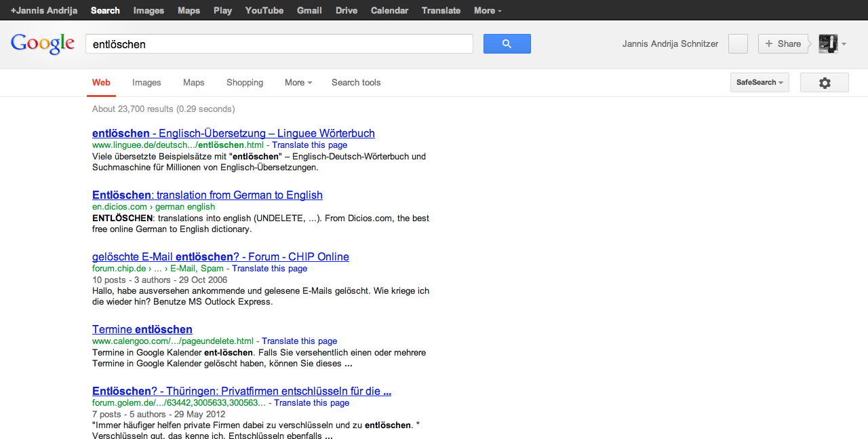Screen dimensions: 868x439
Task: Open the notifications box next to Share
Action: pos(738,44)
